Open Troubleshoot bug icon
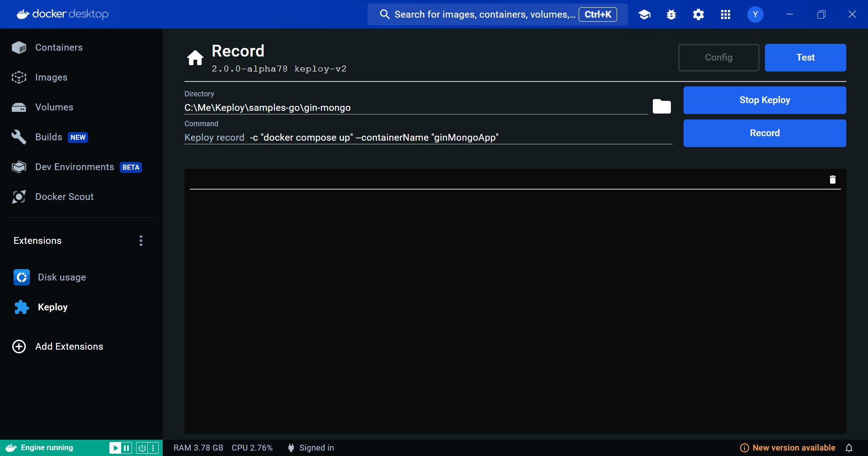Viewport: 868px width, 456px height. (671, 14)
